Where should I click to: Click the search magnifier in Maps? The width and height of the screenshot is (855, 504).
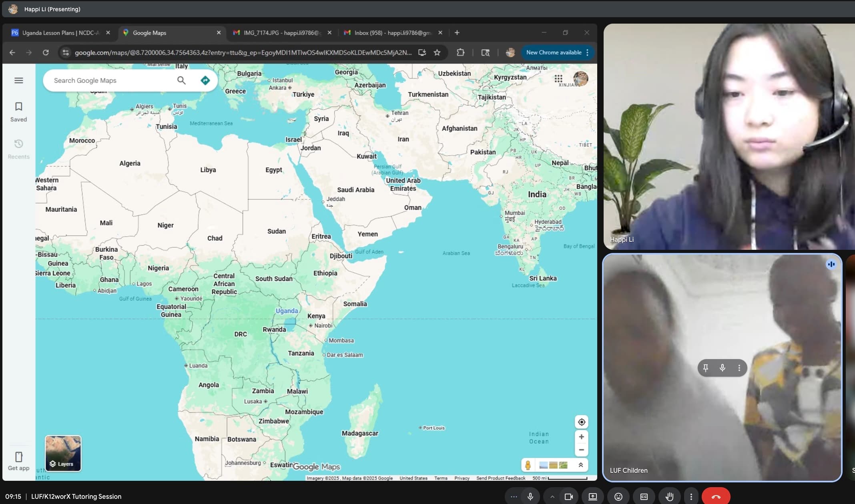(x=181, y=80)
